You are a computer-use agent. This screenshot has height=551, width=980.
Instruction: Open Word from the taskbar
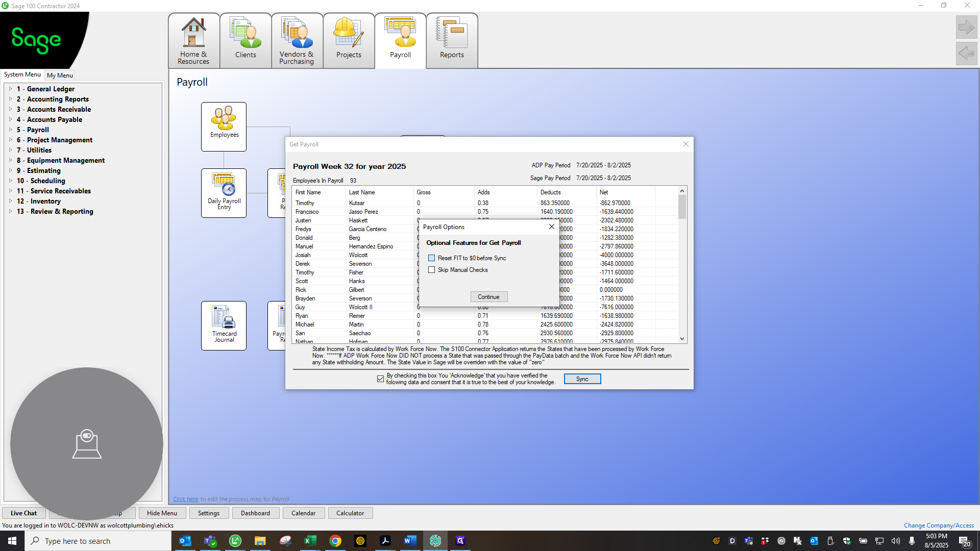[x=410, y=541]
